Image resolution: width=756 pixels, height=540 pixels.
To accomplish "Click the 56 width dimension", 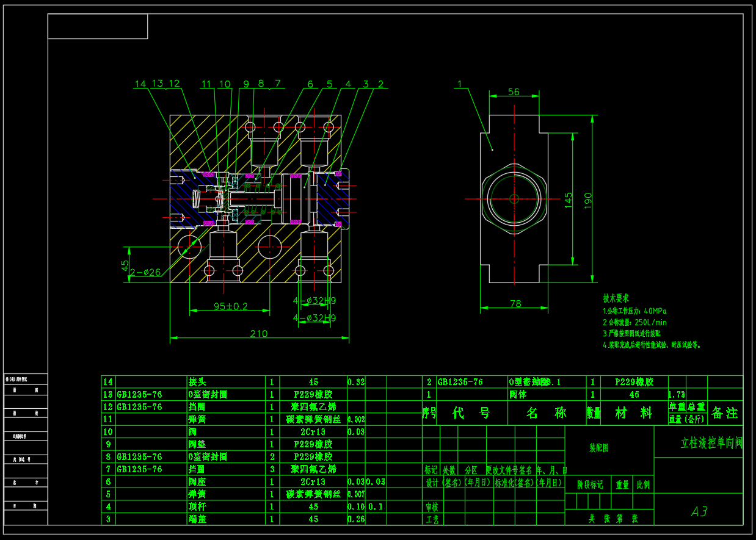I will tap(513, 92).
